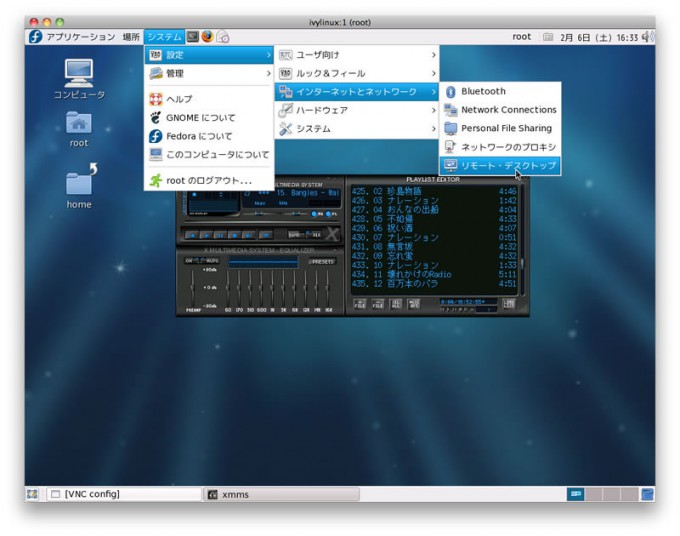Open the 場所 menu
This screenshot has height=536, width=680.
pyautogui.click(x=131, y=37)
